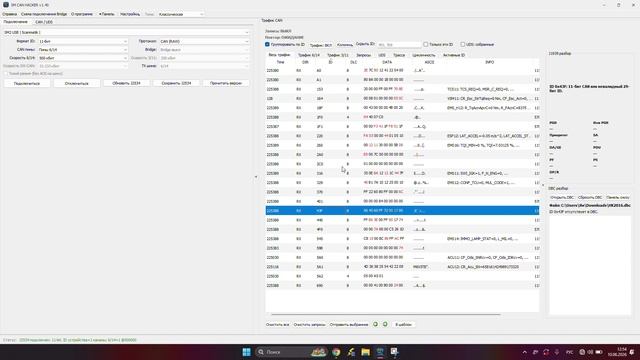Click the clear all button below the table
The height and width of the screenshot is (360, 640).
coord(278,325)
